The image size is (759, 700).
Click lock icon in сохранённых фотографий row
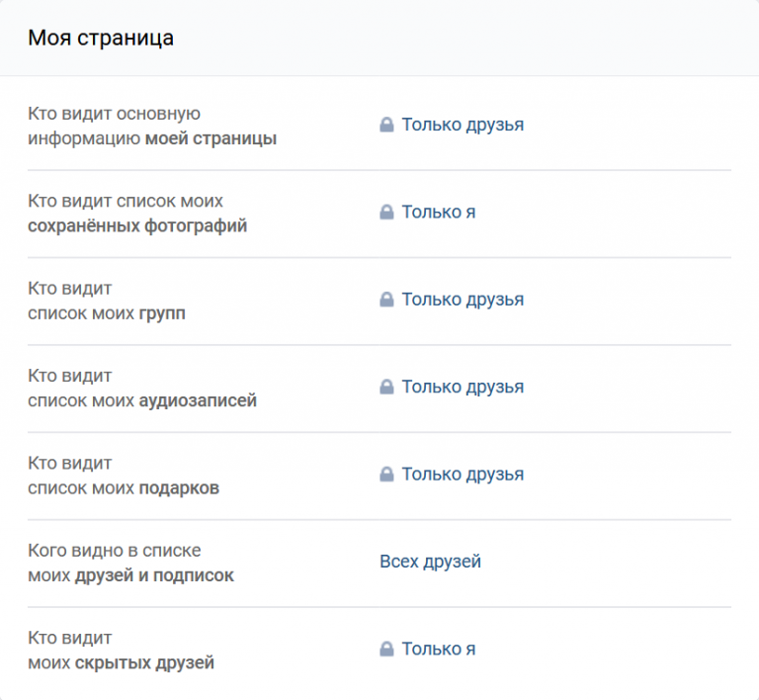386,212
